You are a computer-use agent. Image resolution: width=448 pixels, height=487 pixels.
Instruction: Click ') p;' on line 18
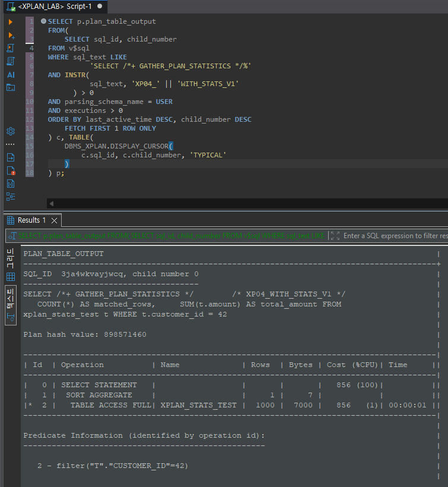(56, 173)
